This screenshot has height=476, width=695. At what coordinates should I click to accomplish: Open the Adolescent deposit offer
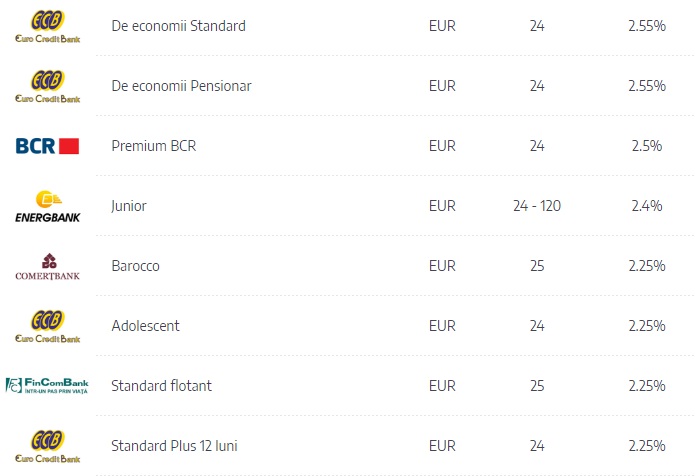pos(145,326)
